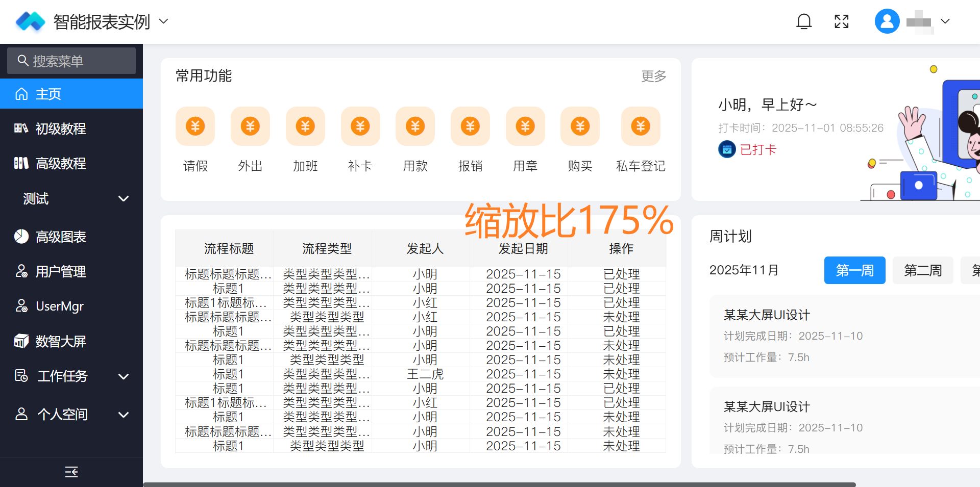Expand the 测试 sidebar menu
Image resolution: width=980 pixels, height=487 pixels.
tap(123, 198)
